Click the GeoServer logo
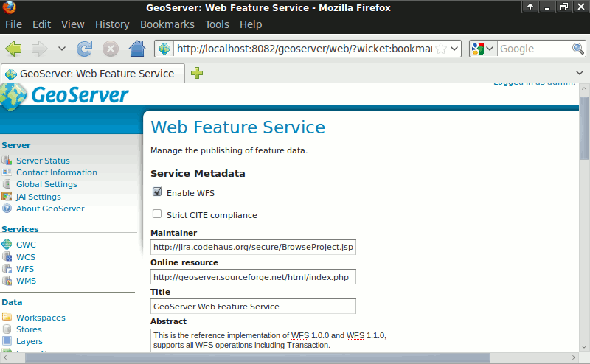590x364 pixels. (x=65, y=96)
